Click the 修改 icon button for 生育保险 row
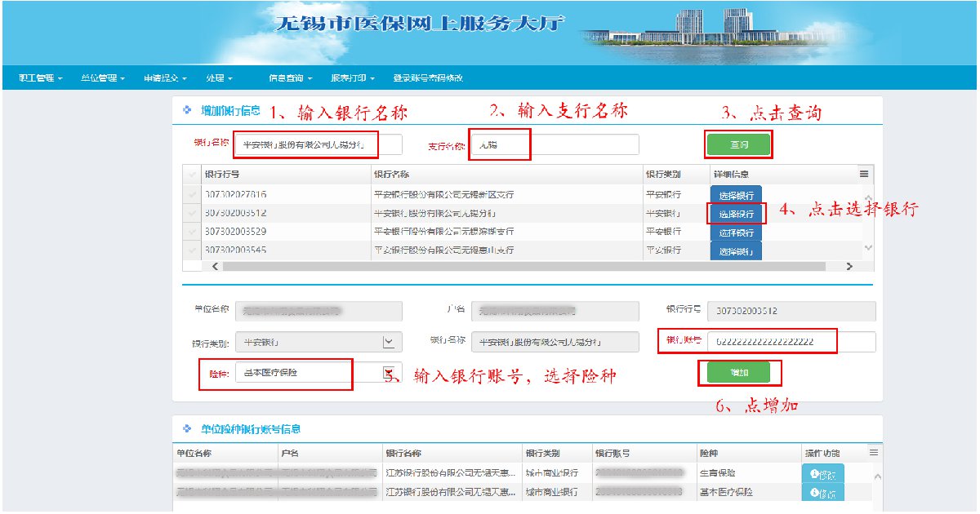 point(823,473)
